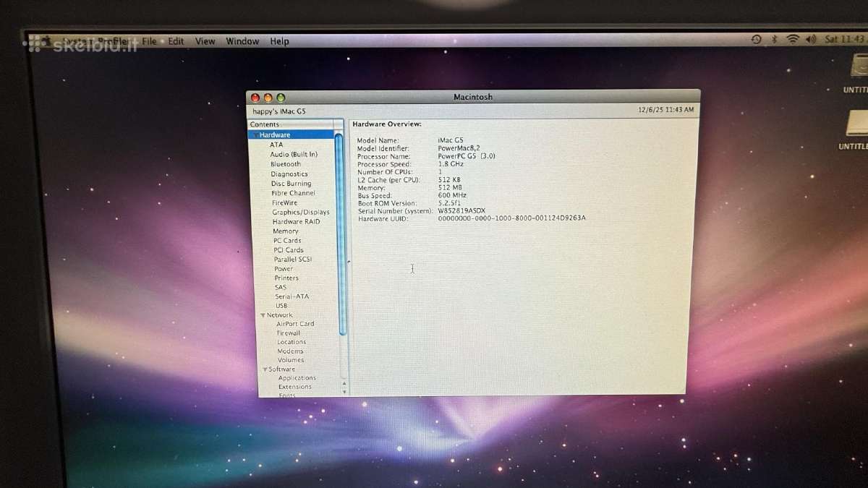Image resolution: width=868 pixels, height=488 pixels.
Task: Open the File menu
Action: [x=149, y=41]
